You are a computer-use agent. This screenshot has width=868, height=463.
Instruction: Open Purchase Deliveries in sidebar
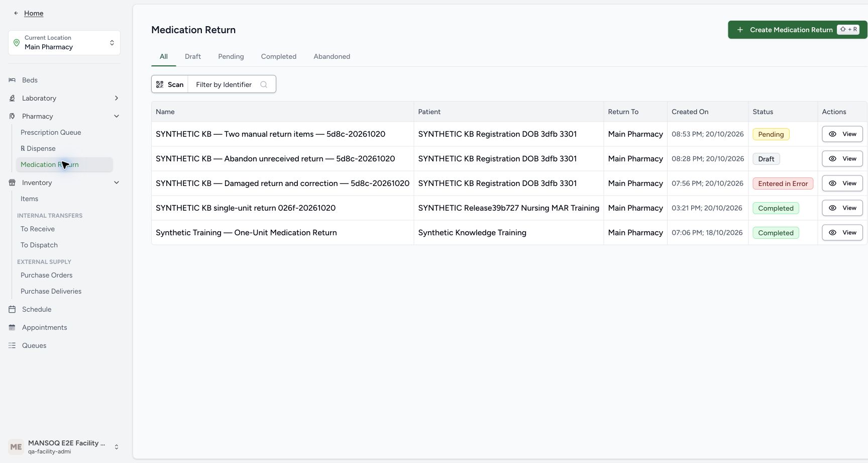51,291
